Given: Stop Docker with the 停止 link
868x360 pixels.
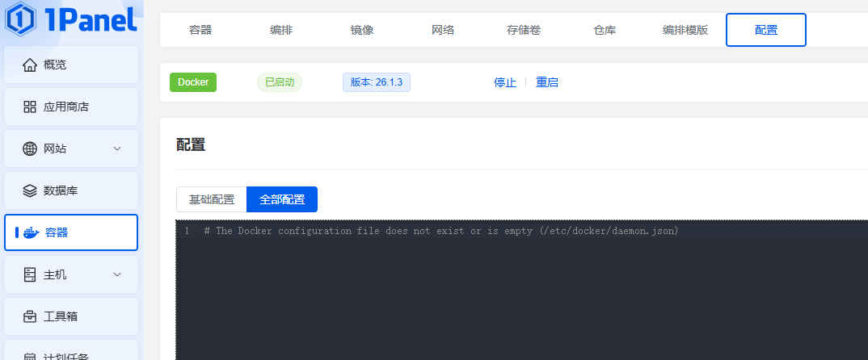Looking at the screenshot, I should pos(505,82).
